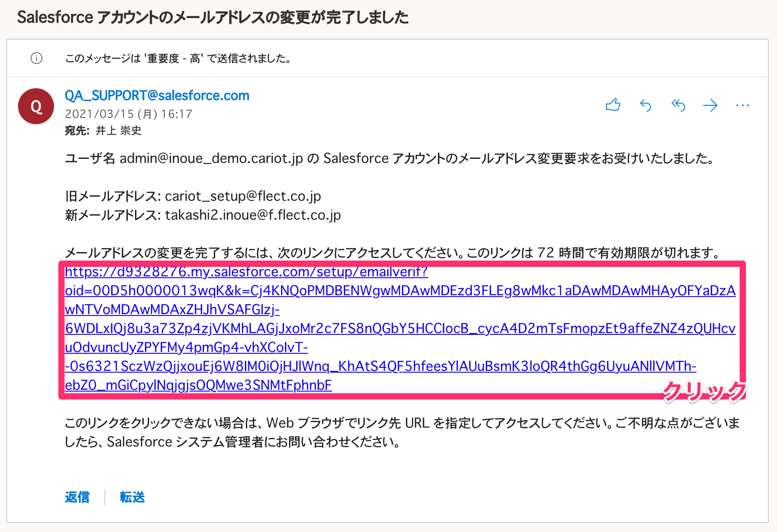The width and height of the screenshot is (777, 532).
Task: Click the 転送 forward link at bottom
Action: point(132,497)
